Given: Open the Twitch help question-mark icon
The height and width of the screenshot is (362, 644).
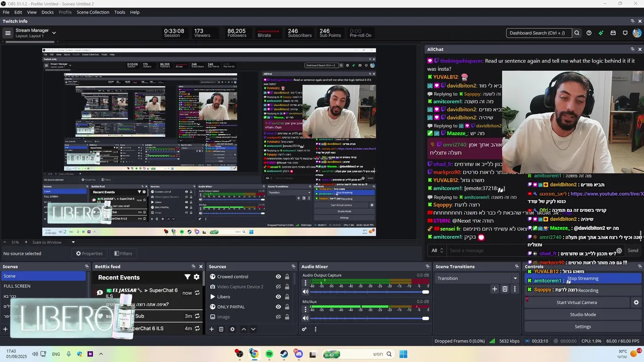Looking at the screenshot, I should [589, 33].
